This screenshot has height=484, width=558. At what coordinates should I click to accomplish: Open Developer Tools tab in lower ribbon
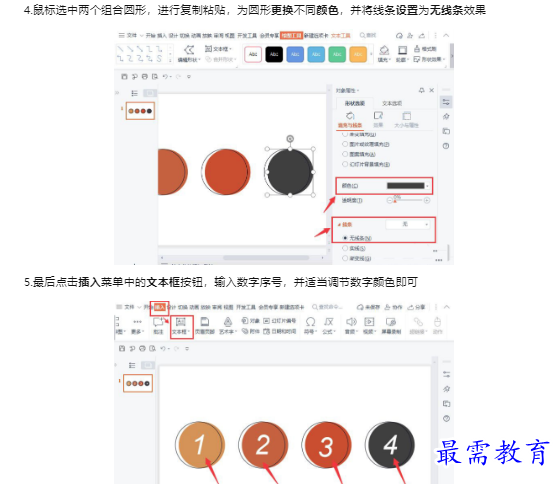tap(246, 307)
